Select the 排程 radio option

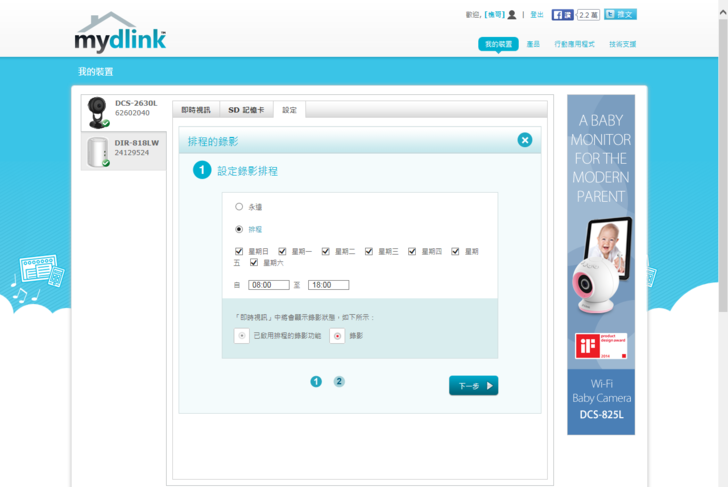239,229
